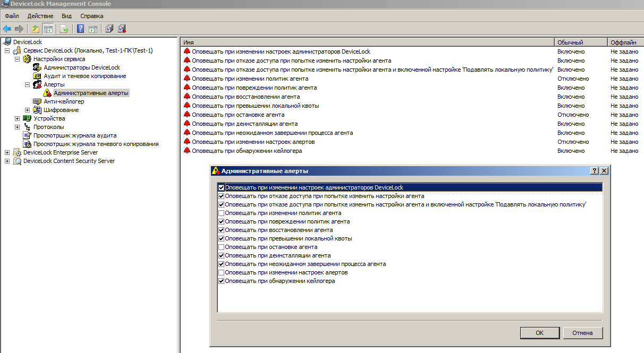
Task: Enable 'Оповещать при изменении политик агента' checkbox
Action: (222, 213)
